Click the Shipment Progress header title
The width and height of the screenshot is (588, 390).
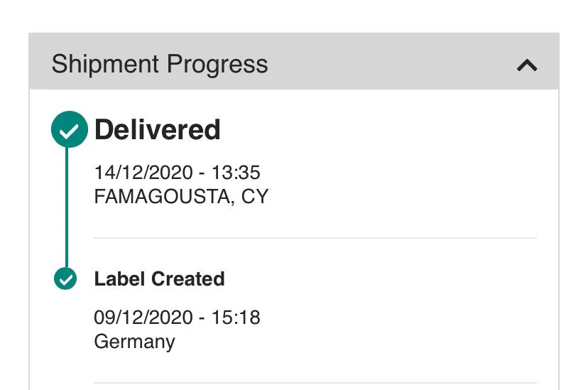160,65
